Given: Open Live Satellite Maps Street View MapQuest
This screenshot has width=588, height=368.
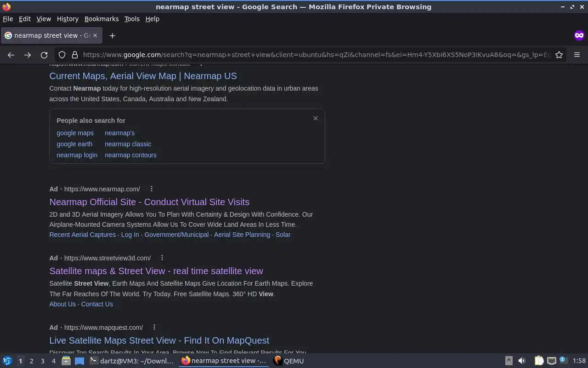Looking at the screenshot, I should [159, 340].
